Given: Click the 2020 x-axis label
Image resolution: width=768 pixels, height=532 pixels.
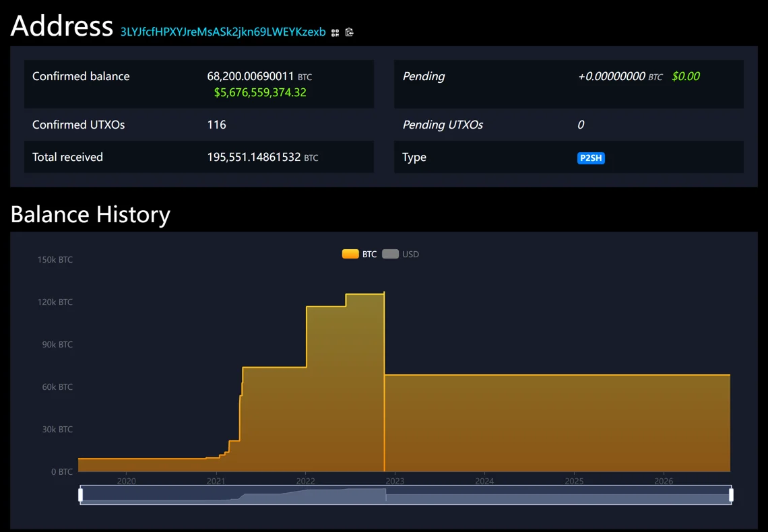Looking at the screenshot, I should [127, 481].
